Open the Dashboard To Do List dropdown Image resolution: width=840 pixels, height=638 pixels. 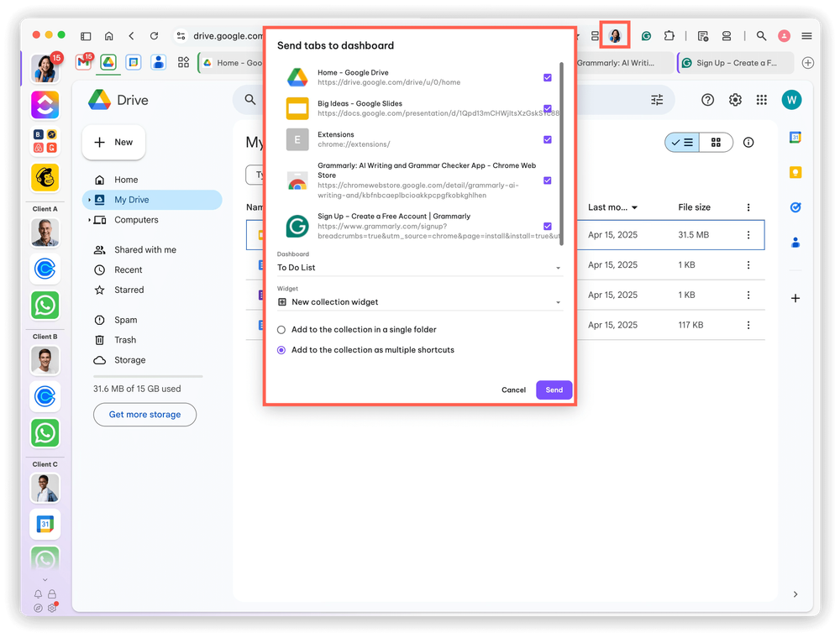(x=419, y=268)
